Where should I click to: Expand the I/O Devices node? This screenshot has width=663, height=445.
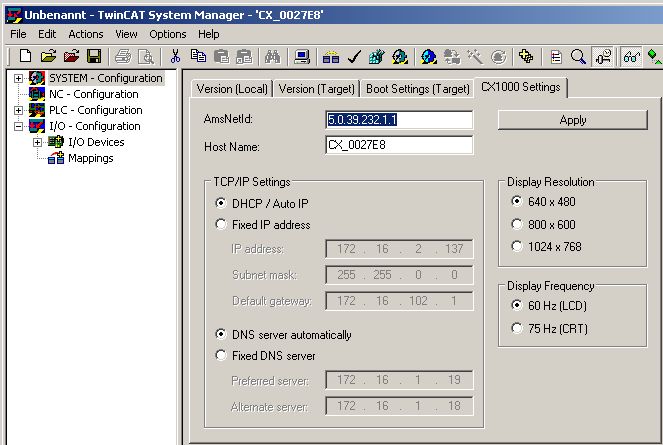pos(37,142)
